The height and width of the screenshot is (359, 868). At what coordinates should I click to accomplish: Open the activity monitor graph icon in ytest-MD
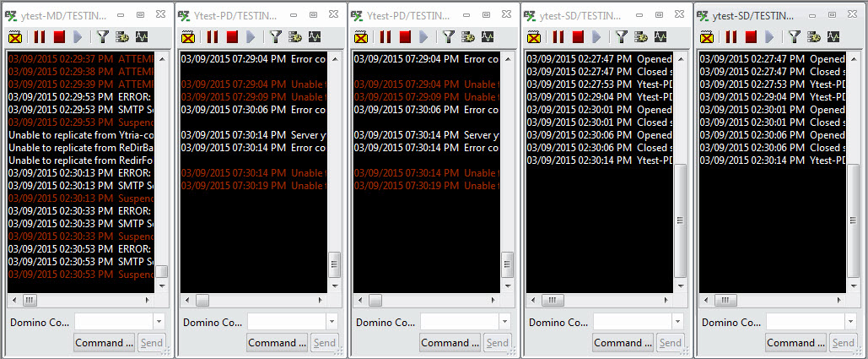point(143,36)
